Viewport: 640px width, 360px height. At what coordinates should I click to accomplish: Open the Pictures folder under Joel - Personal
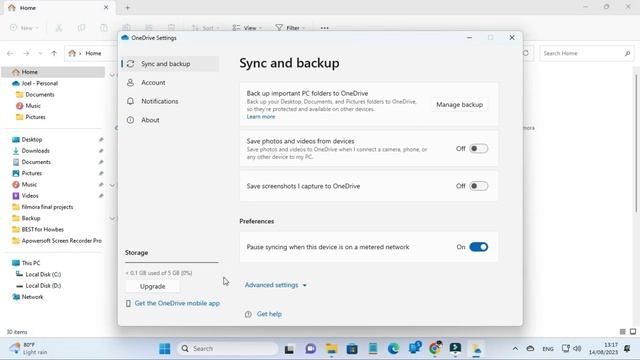(x=35, y=117)
